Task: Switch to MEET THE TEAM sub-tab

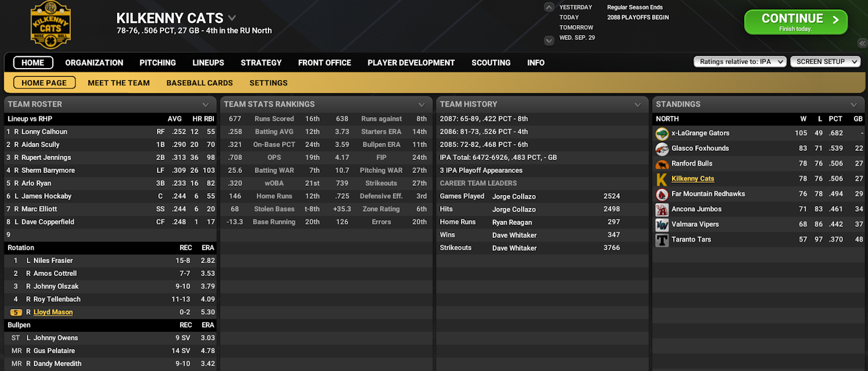Action: (119, 83)
